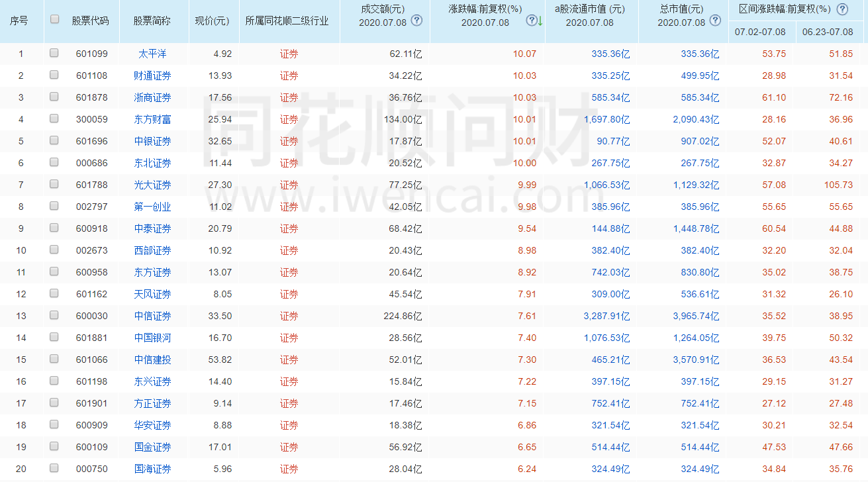Check the box for 西部证券 row

(54, 250)
